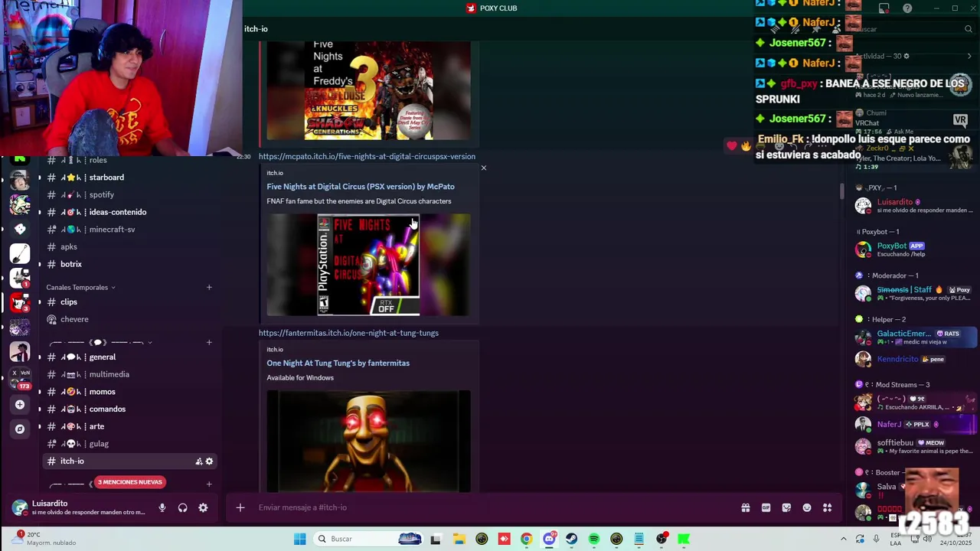Open NaferJ member in Mod Streams
The height and width of the screenshot is (551, 980).
point(915,424)
